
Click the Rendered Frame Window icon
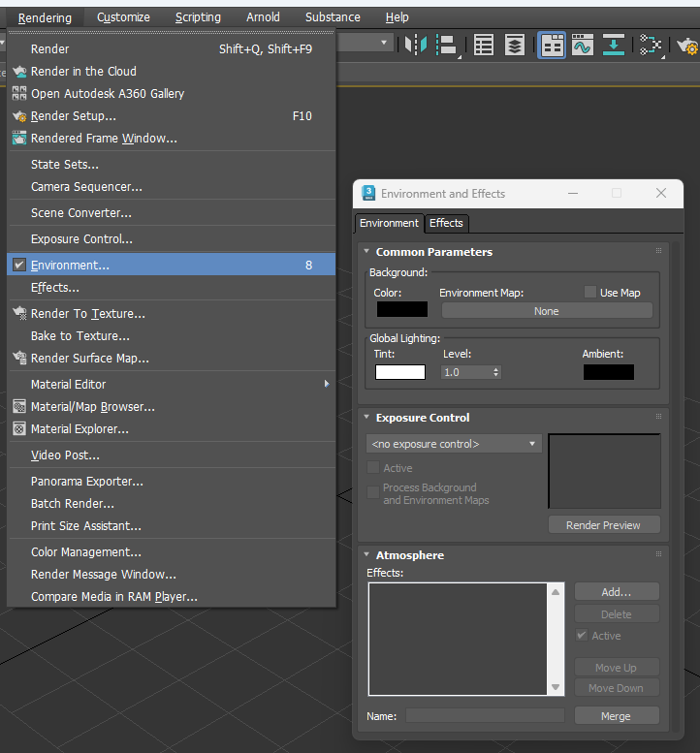[x=19, y=139]
